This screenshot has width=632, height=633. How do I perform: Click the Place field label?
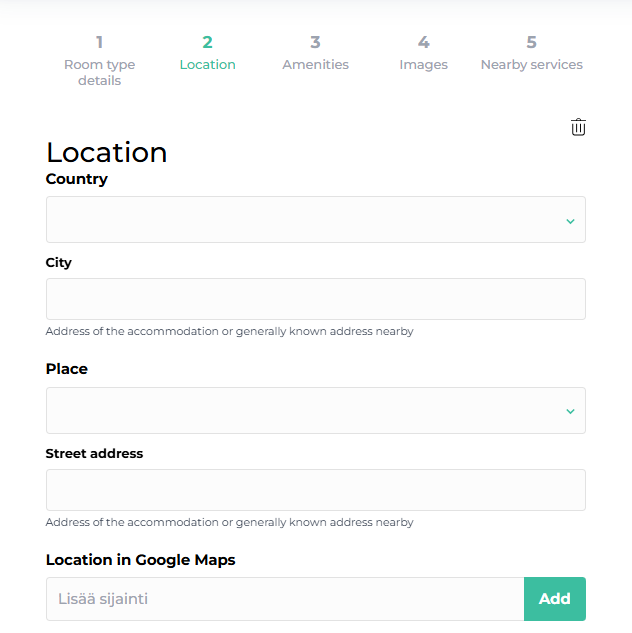67,369
